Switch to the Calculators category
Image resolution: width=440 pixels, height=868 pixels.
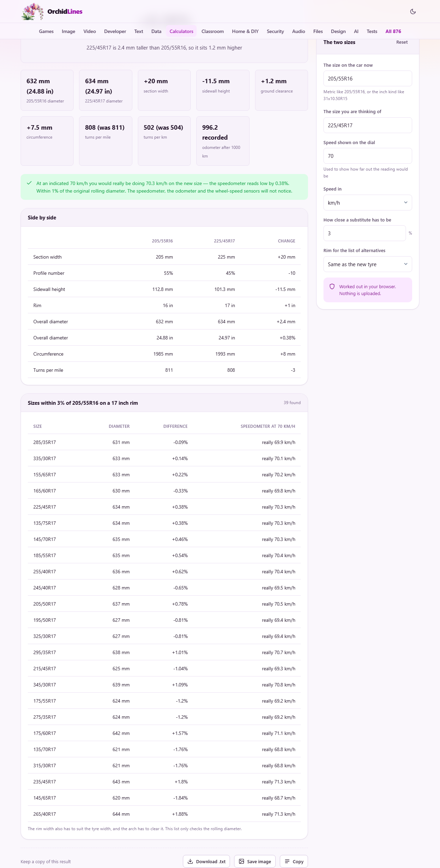point(181,31)
